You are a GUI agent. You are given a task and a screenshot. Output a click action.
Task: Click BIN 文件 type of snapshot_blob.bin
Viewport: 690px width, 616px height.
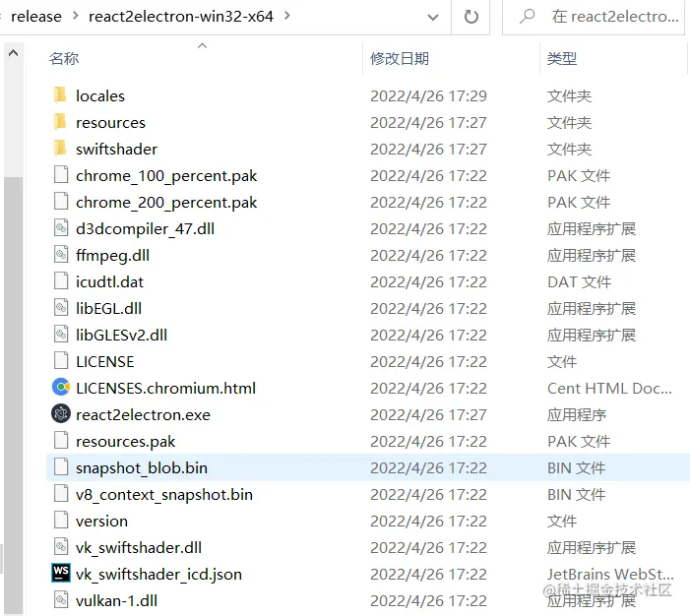pos(576,468)
